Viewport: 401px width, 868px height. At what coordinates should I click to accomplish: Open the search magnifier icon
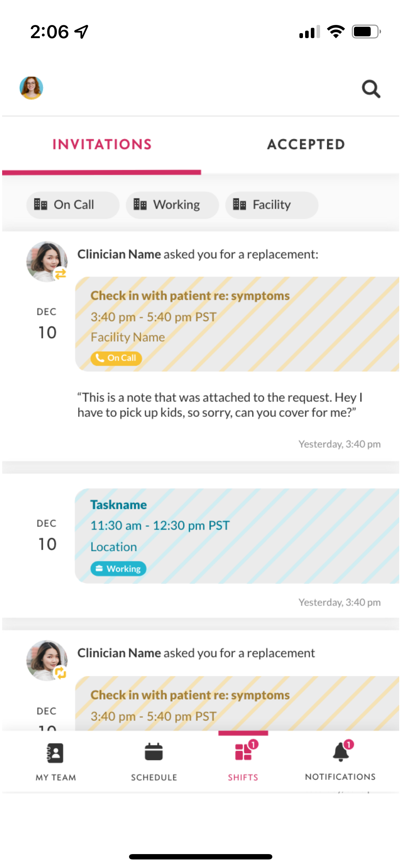(371, 88)
